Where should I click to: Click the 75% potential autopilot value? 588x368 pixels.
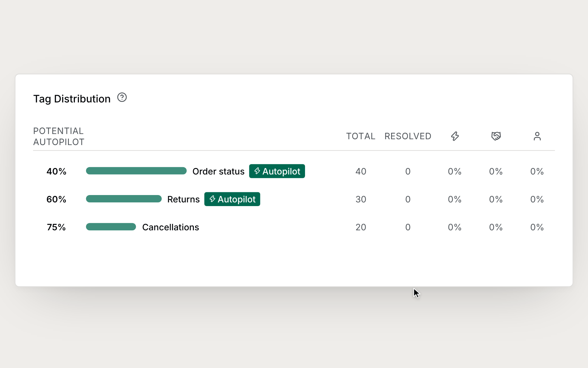tap(56, 227)
